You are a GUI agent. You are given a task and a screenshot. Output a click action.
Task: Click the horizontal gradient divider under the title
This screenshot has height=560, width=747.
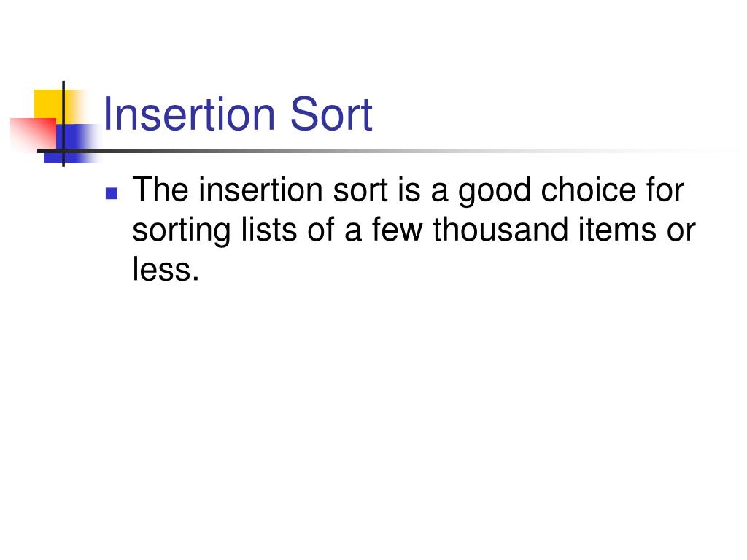click(381, 151)
